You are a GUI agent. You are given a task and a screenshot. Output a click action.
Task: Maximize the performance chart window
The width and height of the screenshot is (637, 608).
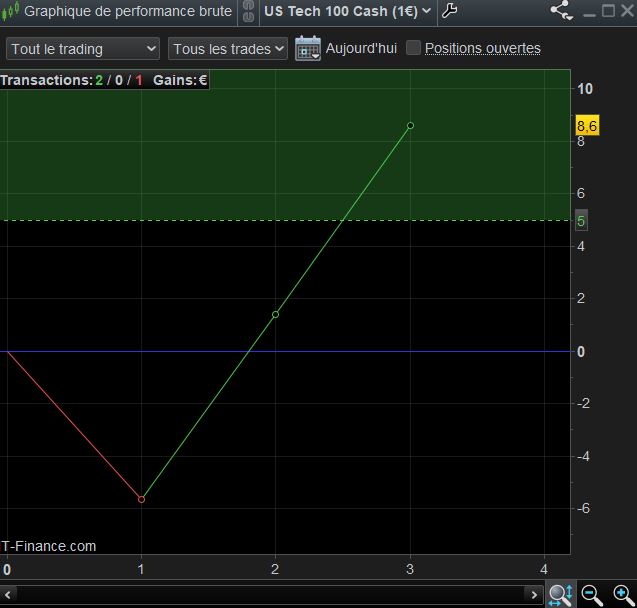tap(608, 11)
